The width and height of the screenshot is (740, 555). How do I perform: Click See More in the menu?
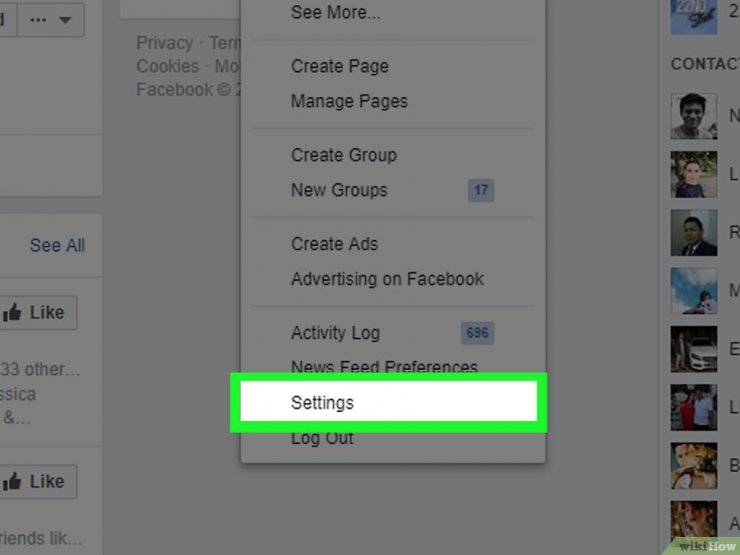point(336,13)
